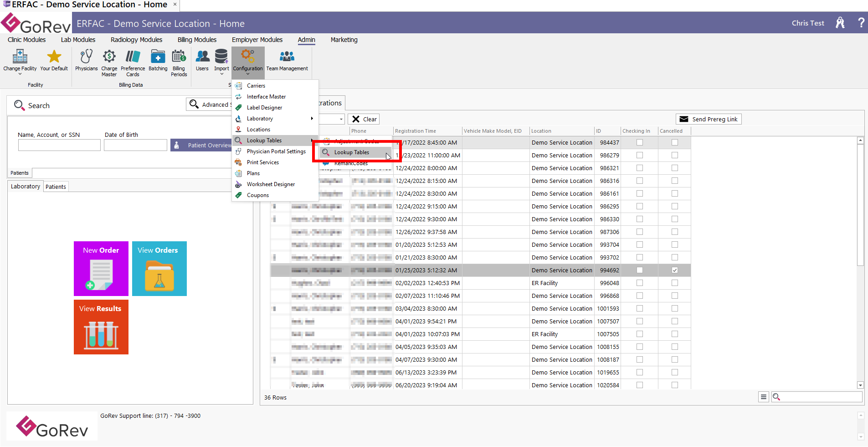
Task: Click the grid options list icon
Action: click(764, 397)
